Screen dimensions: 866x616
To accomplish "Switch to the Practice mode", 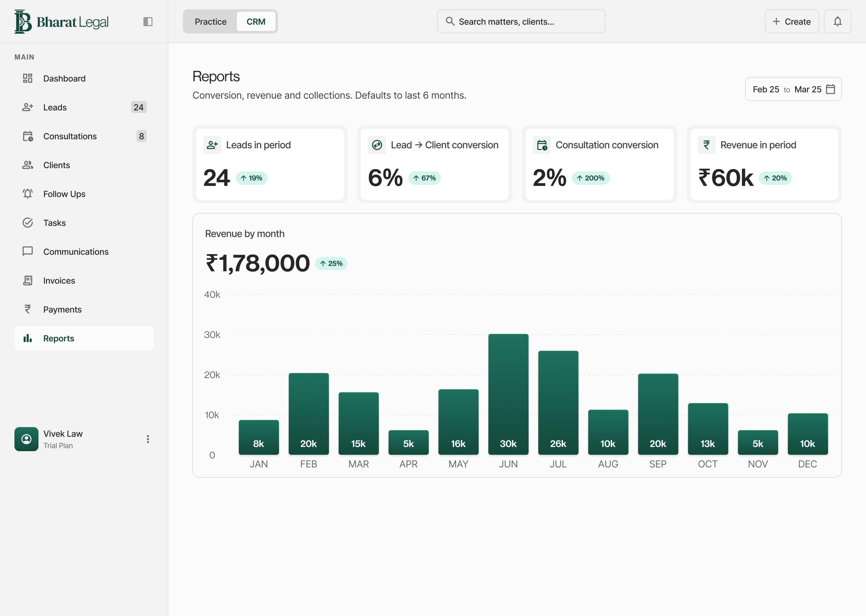I will coord(210,22).
